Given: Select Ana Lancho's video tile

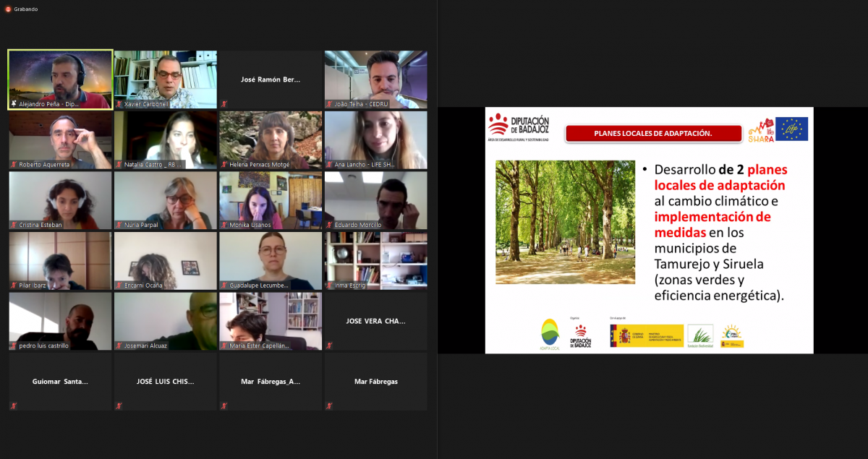Looking at the screenshot, I should pos(376,139).
